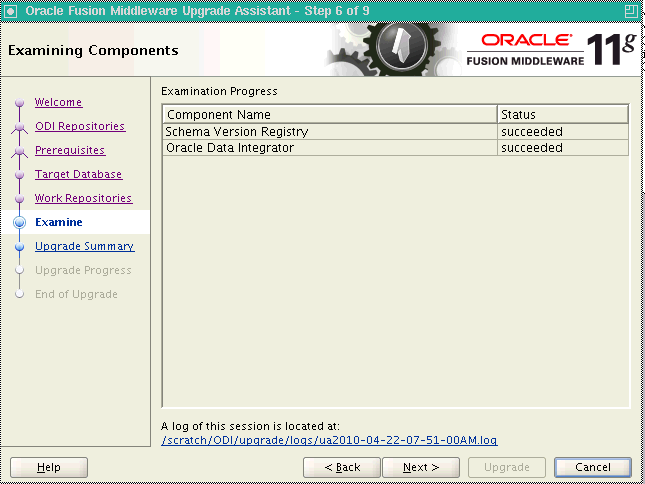The image size is (645, 484).
Task: Click the Component Name column header
Action: click(329, 114)
